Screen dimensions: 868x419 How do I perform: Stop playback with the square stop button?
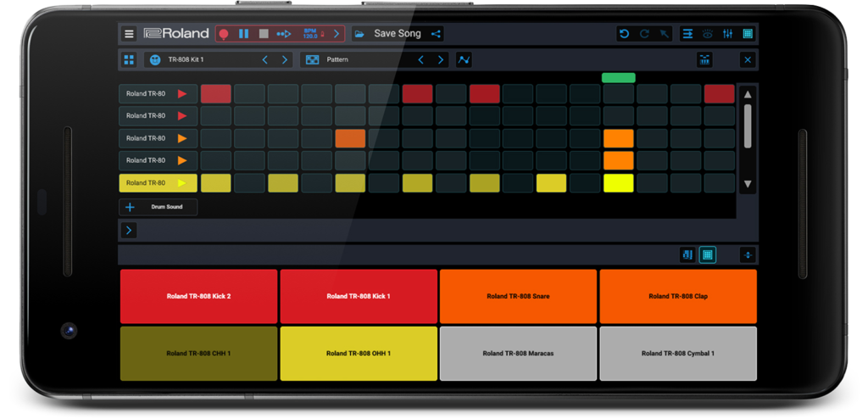264,34
